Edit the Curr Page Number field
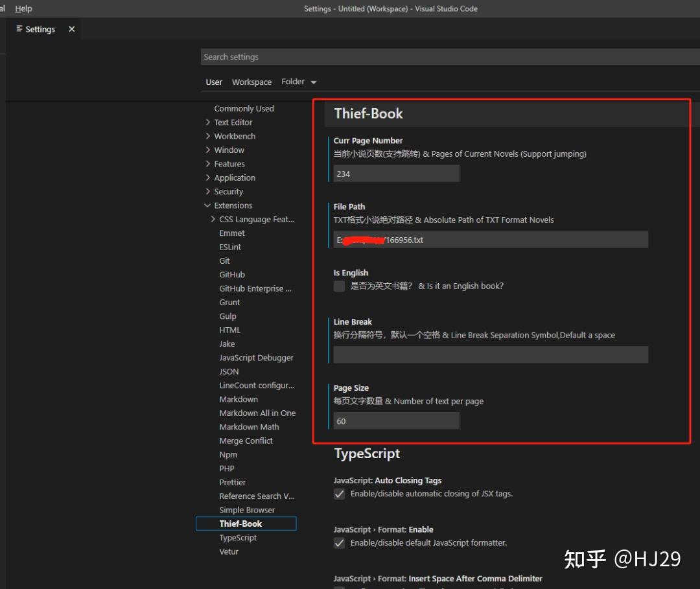The height and width of the screenshot is (589, 700). point(396,174)
